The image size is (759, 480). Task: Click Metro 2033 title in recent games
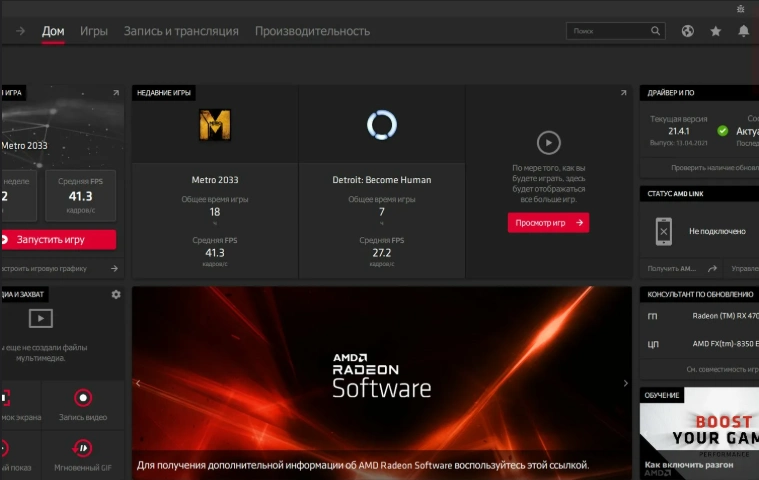215,180
